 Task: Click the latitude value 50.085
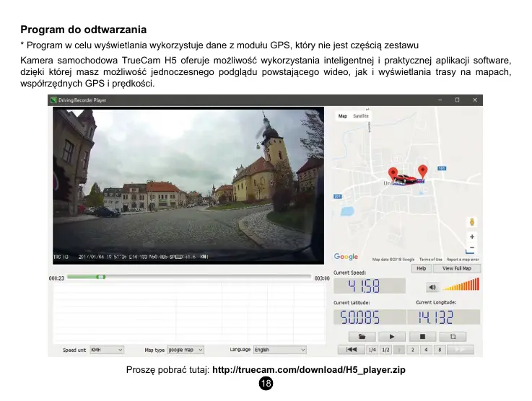[370, 317]
